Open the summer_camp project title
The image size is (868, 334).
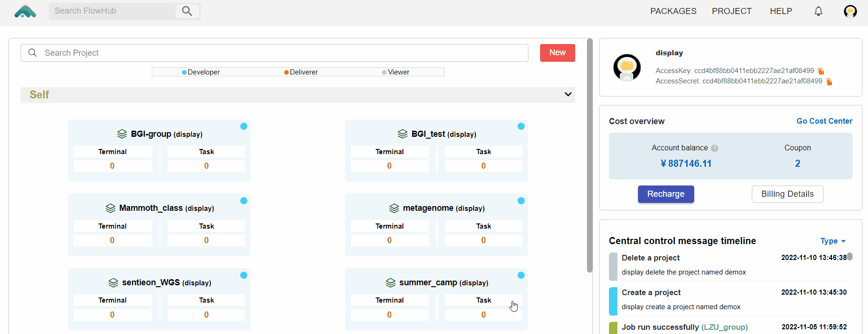click(x=444, y=282)
